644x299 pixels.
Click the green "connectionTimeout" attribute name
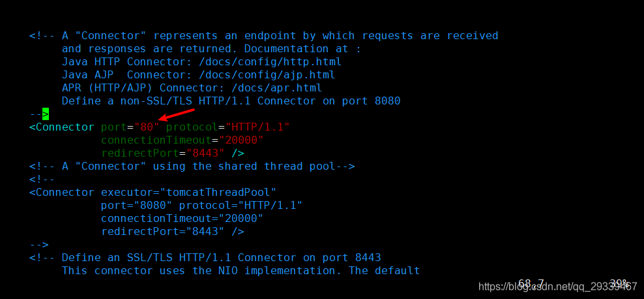pyautogui.click(x=156, y=140)
